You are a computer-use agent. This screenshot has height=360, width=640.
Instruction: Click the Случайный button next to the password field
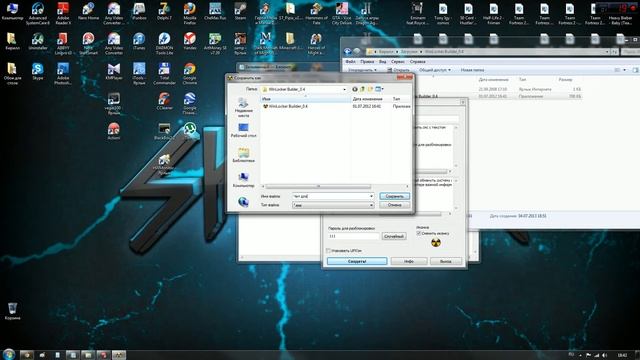[x=394, y=236]
